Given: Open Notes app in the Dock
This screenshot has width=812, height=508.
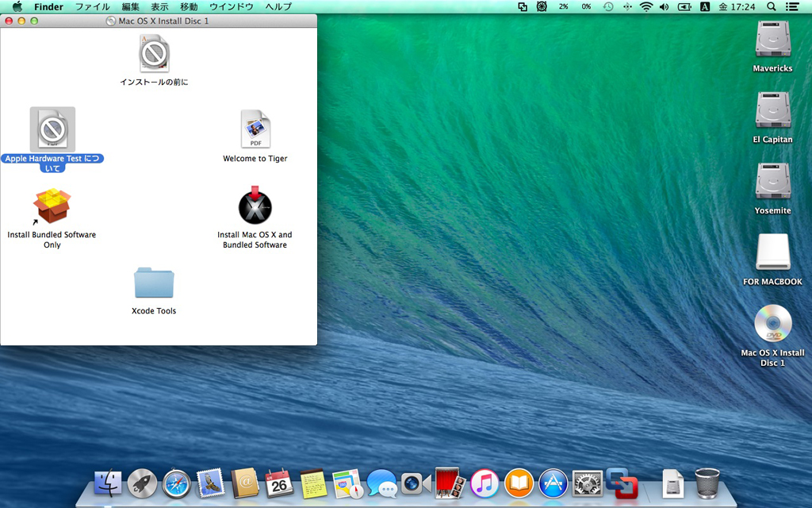Looking at the screenshot, I should click(313, 483).
